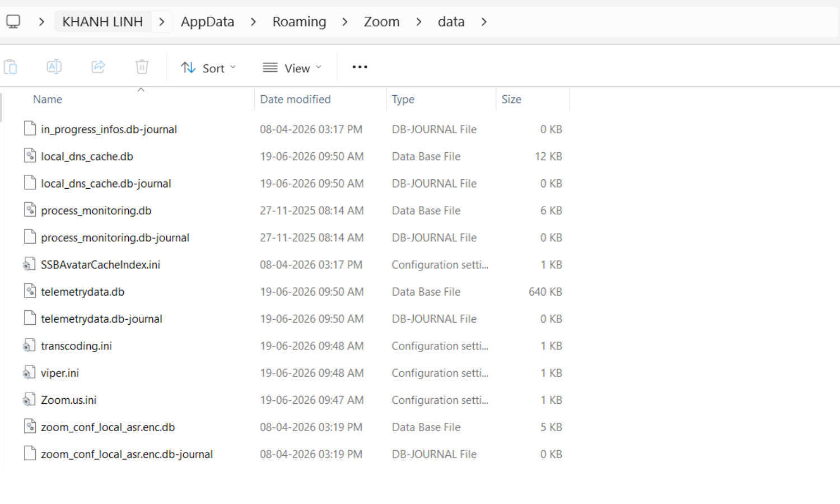The width and height of the screenshot is (840, 504).
Task: Click date 19-06-2026 09:48 AM of transcoding.ini
Action: pyautogui.click(x=311, y=346)
